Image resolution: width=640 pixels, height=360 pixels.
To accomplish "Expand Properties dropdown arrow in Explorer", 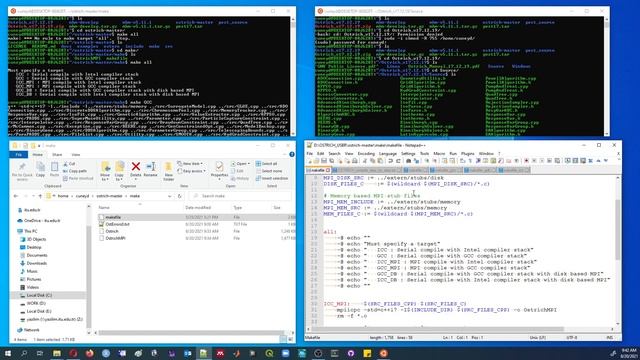I will pos(220,179).
